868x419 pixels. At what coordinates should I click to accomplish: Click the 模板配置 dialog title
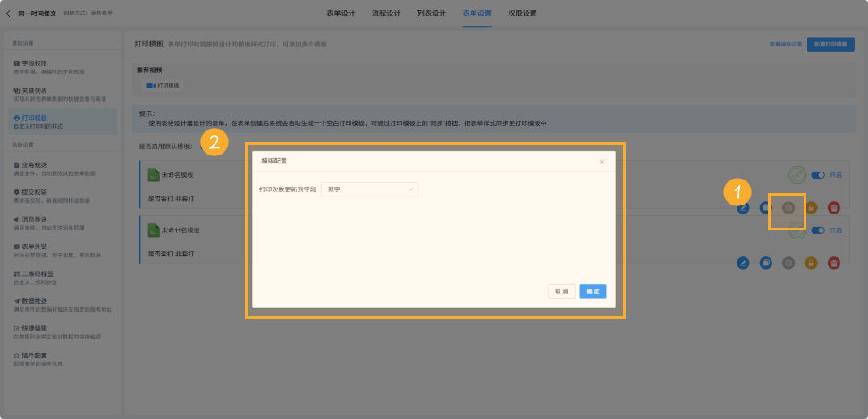(274, 162)
